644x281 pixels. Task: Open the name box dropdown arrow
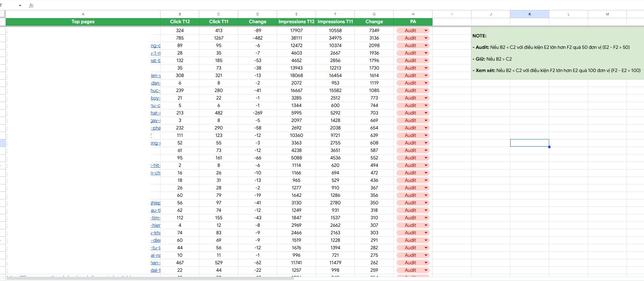click(x=20, y=5)
